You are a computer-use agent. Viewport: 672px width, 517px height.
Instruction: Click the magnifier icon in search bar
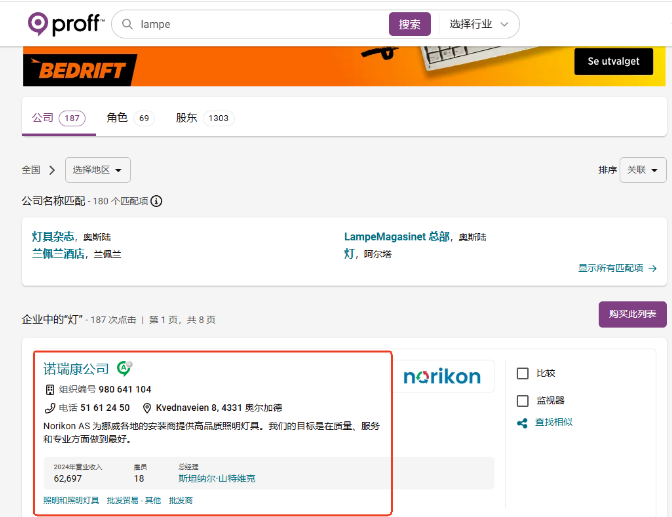(127, 24)
